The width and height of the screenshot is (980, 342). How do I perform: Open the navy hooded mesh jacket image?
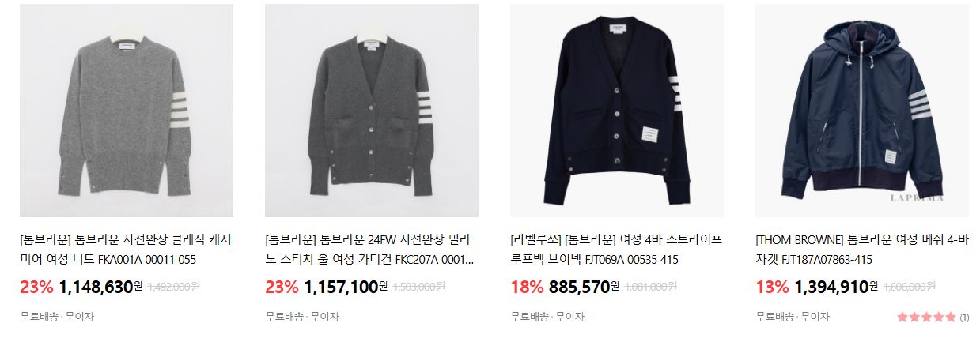click(x=862, y=111)
